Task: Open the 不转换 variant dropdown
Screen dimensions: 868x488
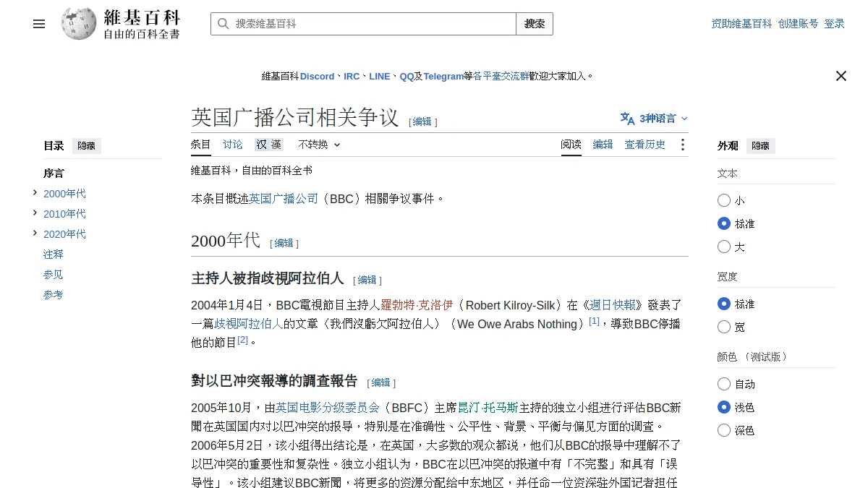Action: point(319,145)
